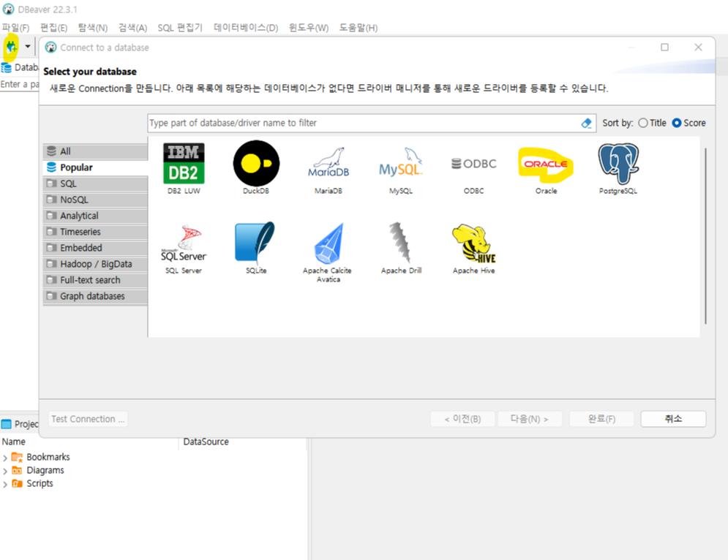Screen dimensions: 728x560
Task: Show the Popular drivers category
Action: [95, 167]
